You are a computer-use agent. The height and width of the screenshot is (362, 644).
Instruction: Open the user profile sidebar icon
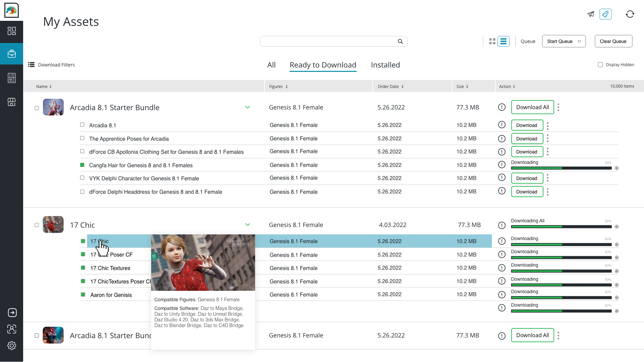point(12,329)
